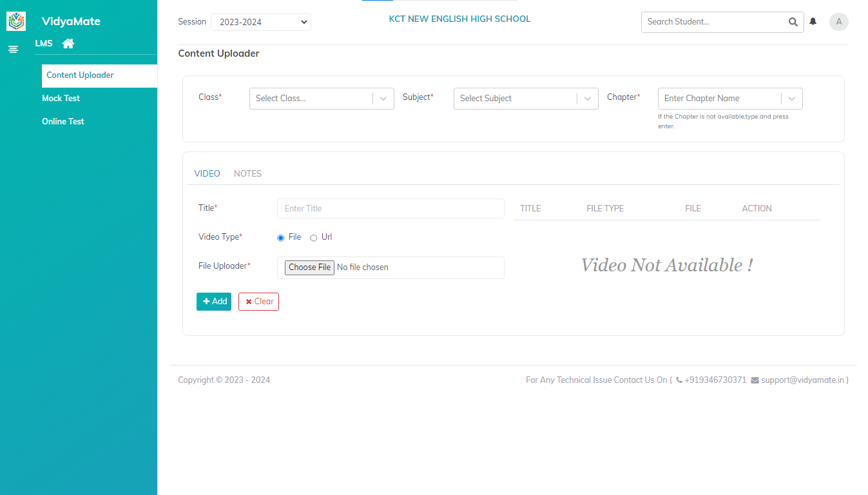Open notifications bell icon

(x=813, y=22)
